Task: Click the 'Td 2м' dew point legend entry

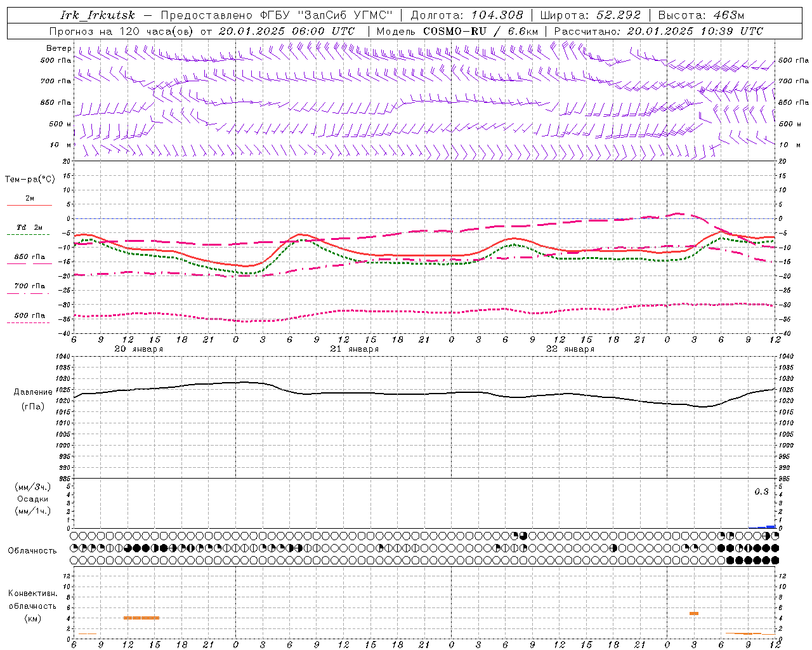Action: pyautogui.click(x=29, y=227)
